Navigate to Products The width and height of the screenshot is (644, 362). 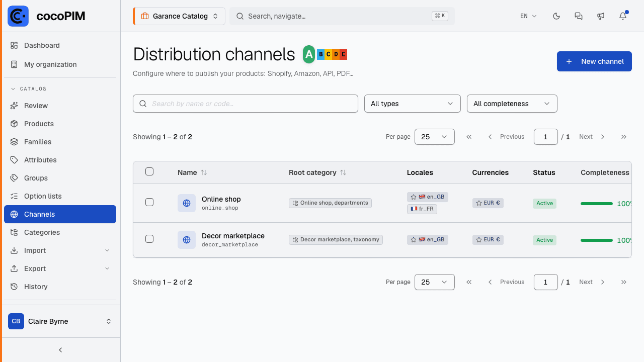click(60, 124)
